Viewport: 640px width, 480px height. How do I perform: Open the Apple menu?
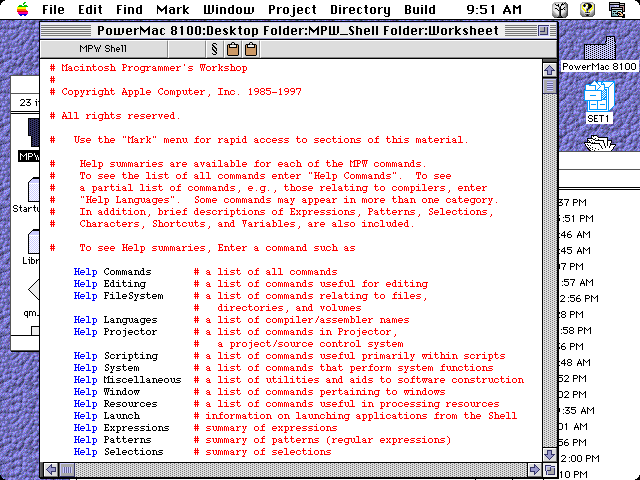click(x=23, y=9)
